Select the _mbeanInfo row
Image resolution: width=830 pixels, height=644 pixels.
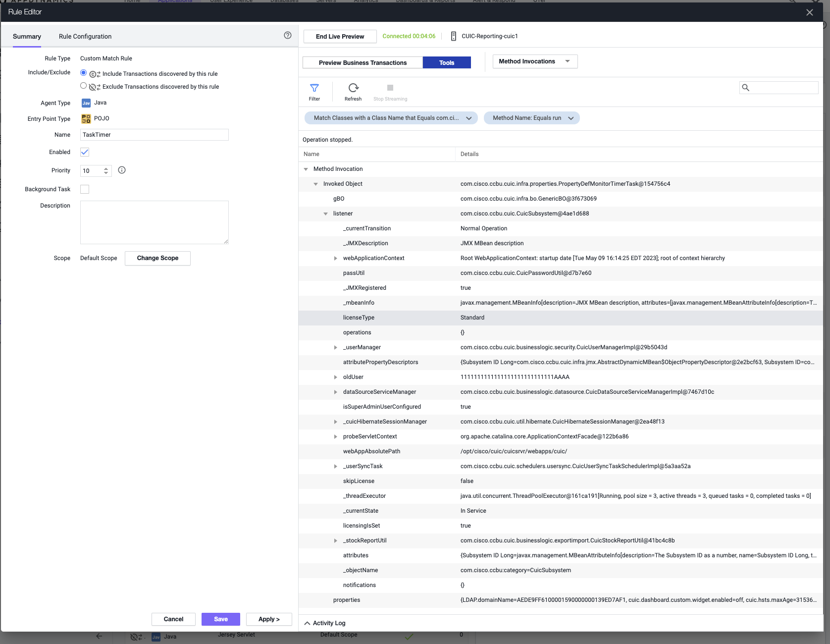[x=561, y=303]
